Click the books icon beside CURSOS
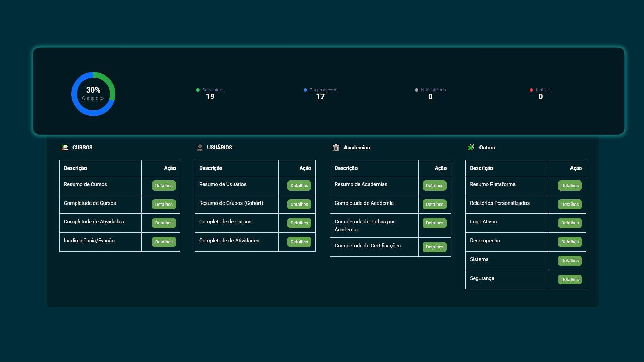 tap(65, 148)
